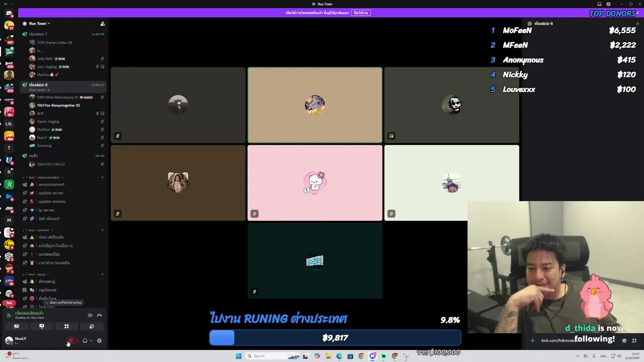Toggle noise suppression waveform icon

point(90,315)
